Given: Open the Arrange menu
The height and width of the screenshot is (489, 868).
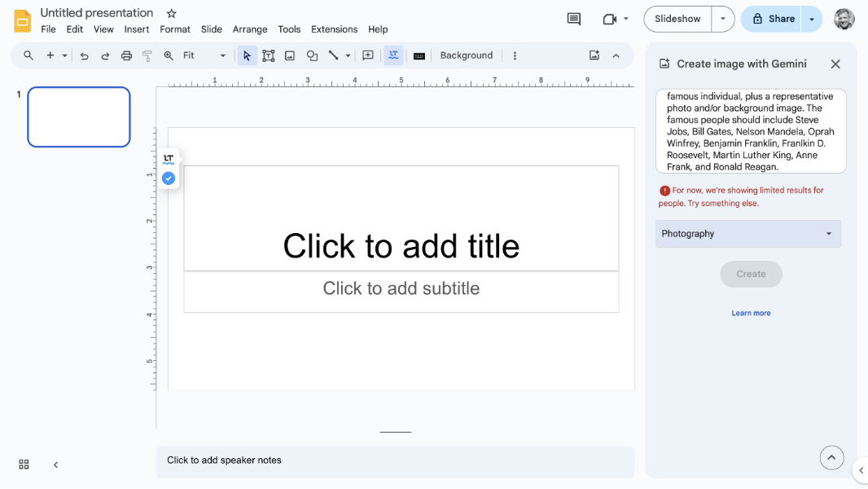Looking at the screenshot, I should pyautogui.click(x=250, y=29).
